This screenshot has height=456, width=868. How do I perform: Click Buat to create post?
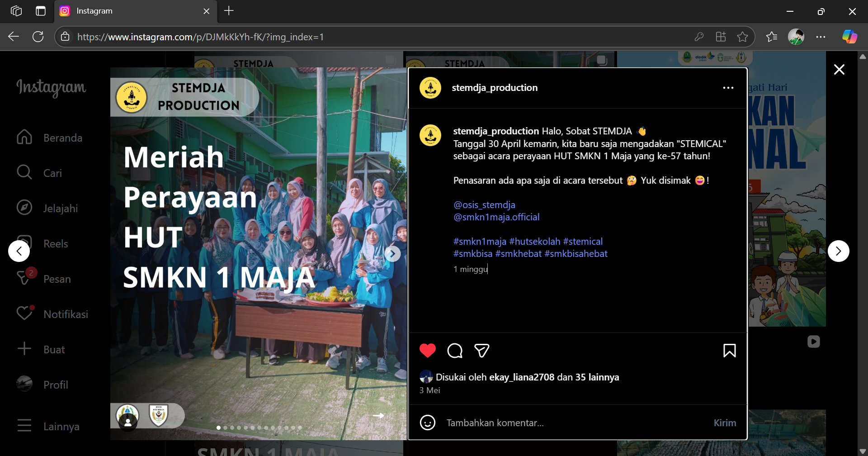tap(41, 349)
